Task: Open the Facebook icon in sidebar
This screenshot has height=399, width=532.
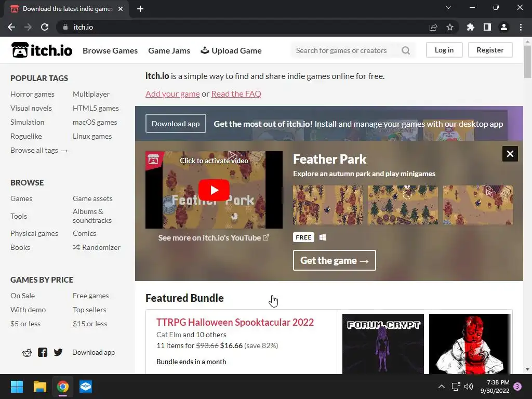Action: (43, 352)
